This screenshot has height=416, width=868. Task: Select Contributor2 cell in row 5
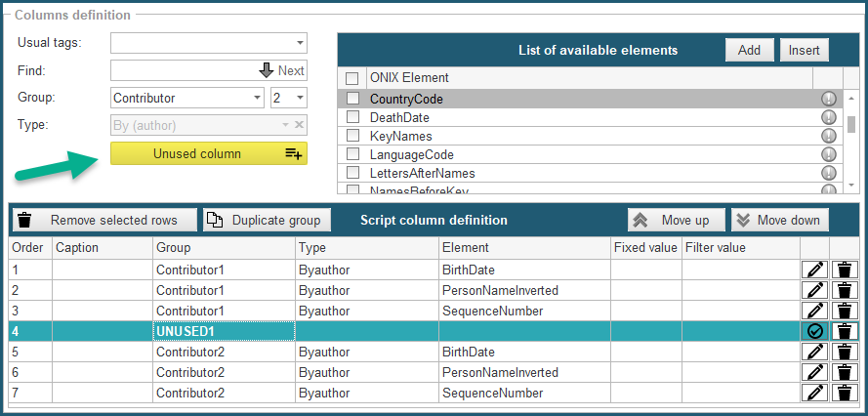click(224, 352)
